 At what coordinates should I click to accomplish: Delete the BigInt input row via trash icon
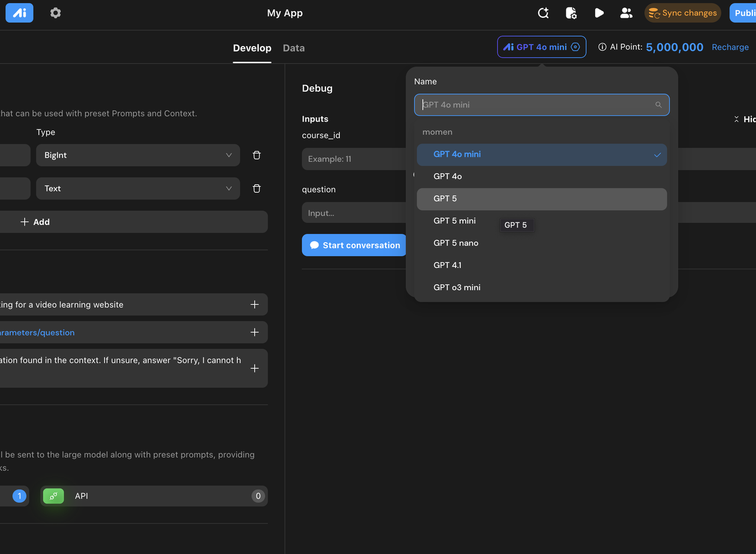point(256,155)
